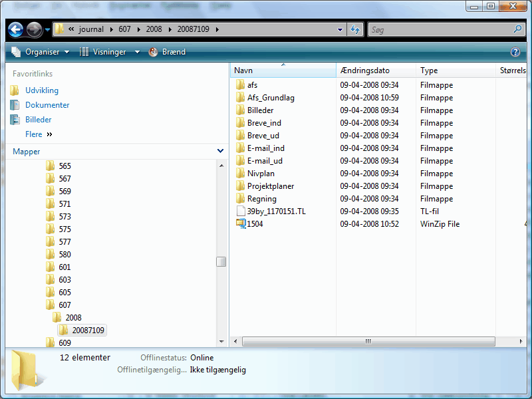Select the Breve_ind folder icon
Image resolution: width=532 pixels, height=399 pixels.
pos(240,122)
